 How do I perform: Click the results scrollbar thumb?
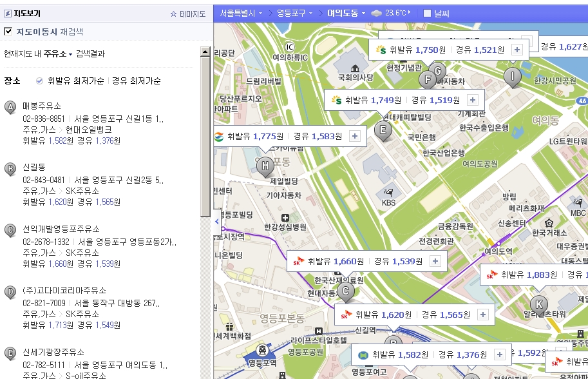pos(205,137)
